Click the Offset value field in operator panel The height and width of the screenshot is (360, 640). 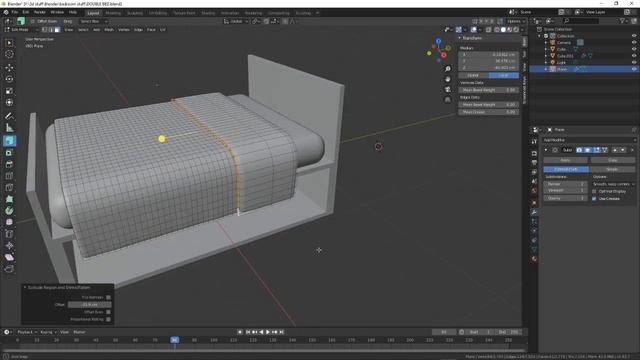pyautogui.click(x=89, y=304)
